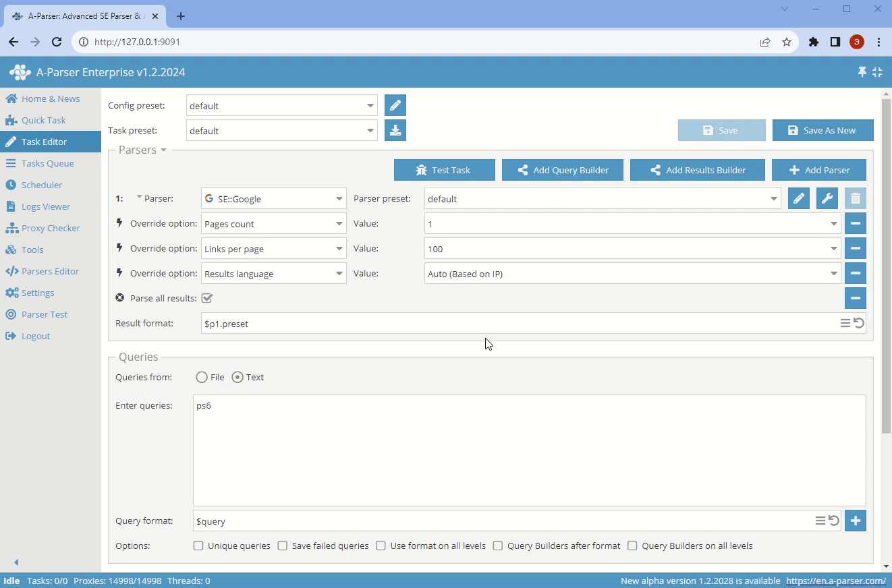The height and width of the screenshot is (588, 892).
Task: Edit the Config preset using pencil icon
Action: tap(395, 105)
